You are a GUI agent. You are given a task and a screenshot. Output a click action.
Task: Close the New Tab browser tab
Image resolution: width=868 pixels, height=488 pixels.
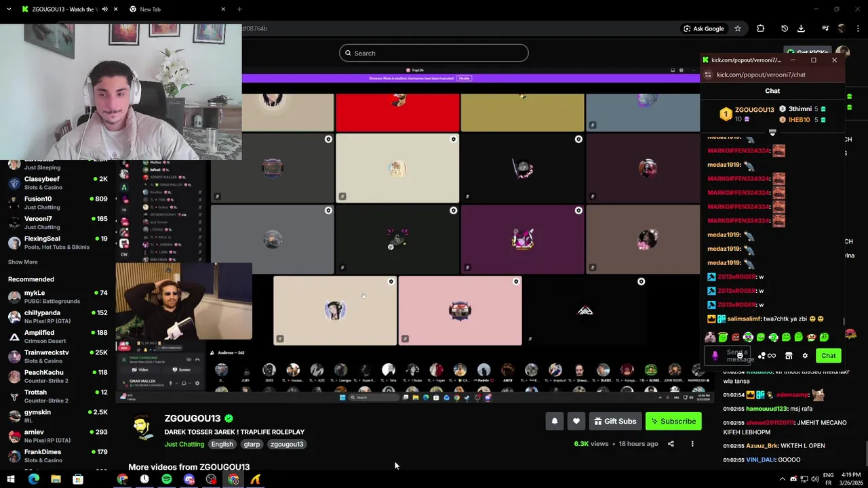click(x=223, y=9)
